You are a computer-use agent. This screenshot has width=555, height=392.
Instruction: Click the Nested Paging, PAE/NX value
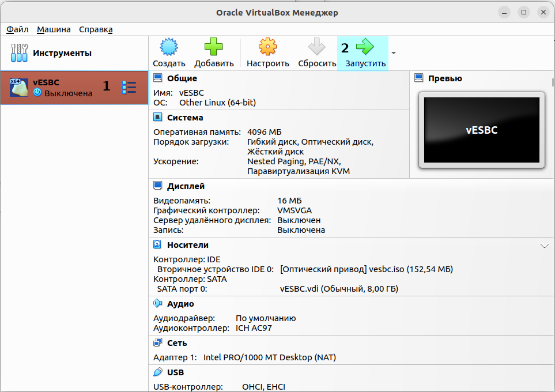pos(294,161)
